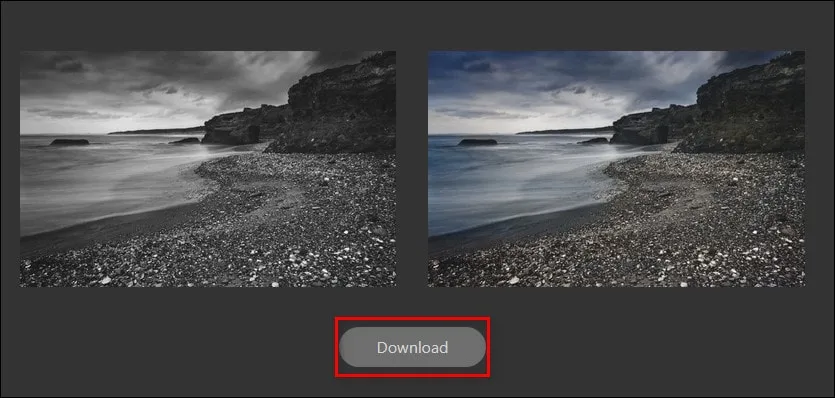Click the lone offshore rock in colorized image
835x398 pixels.
click(x=478, y=142)
